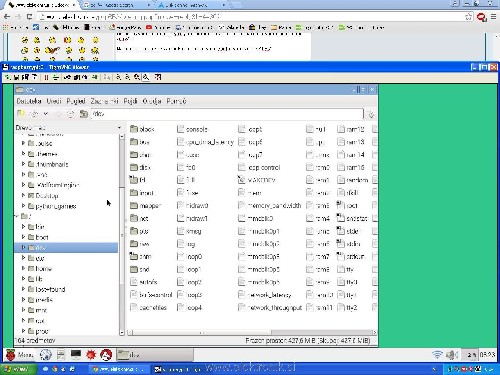
Task: Expand the boot folder in tree
Action: pyautogui.click(x=23, y=237)
